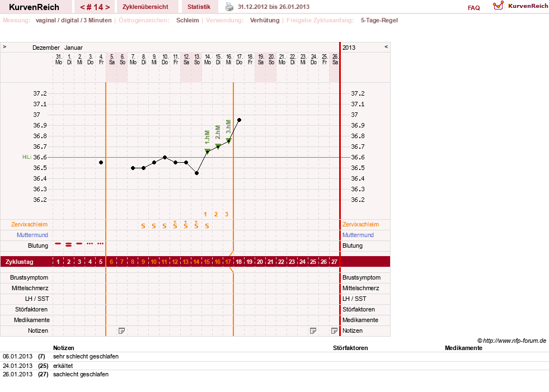Visit http://www.nfp-forum.de link
The width and height of the screenshot is (549, 392).
click(x=514, y=341)
